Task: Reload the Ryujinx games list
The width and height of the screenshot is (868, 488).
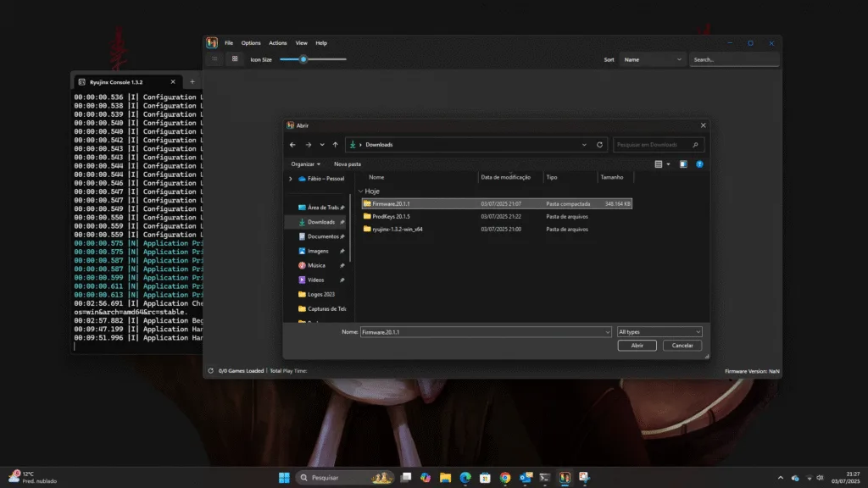Action: pos(211,371)
